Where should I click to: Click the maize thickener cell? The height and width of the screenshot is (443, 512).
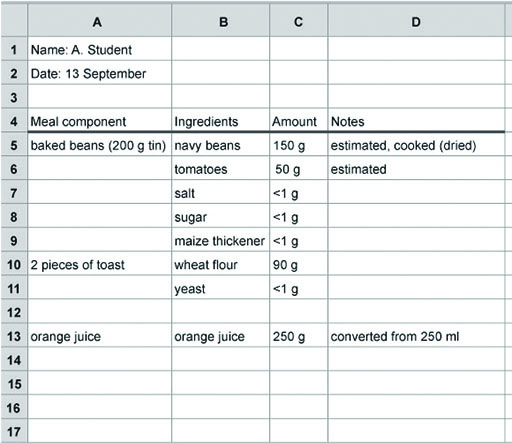(x=220, y=241)
